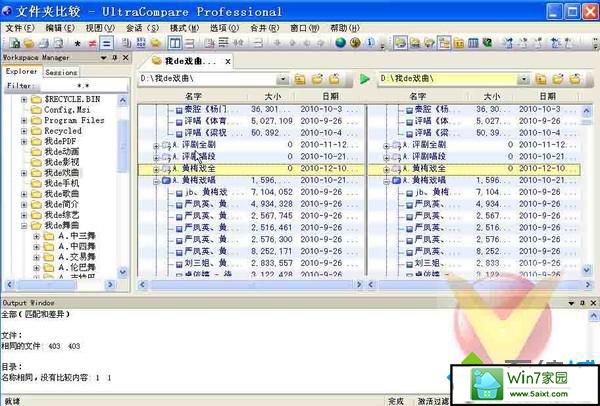600x406 pixels.
Task: Switch to the Sessions tab
Action: [x=61, y=72]
